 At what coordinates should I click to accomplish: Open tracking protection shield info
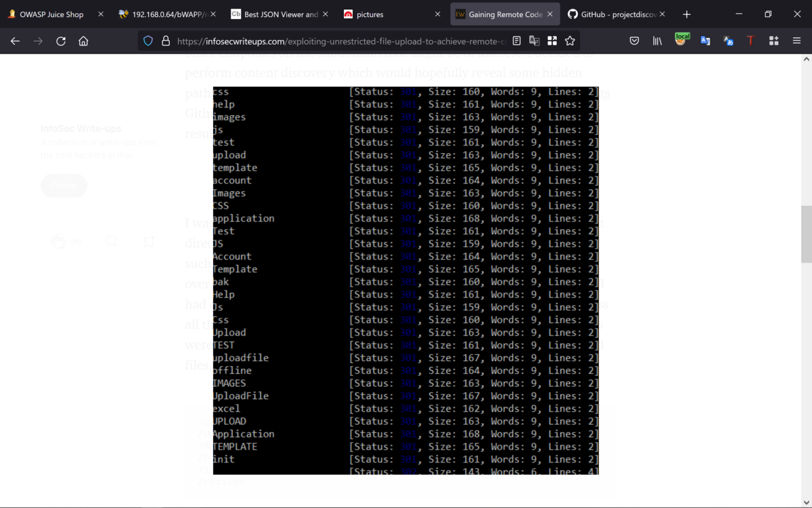point(148,41)
